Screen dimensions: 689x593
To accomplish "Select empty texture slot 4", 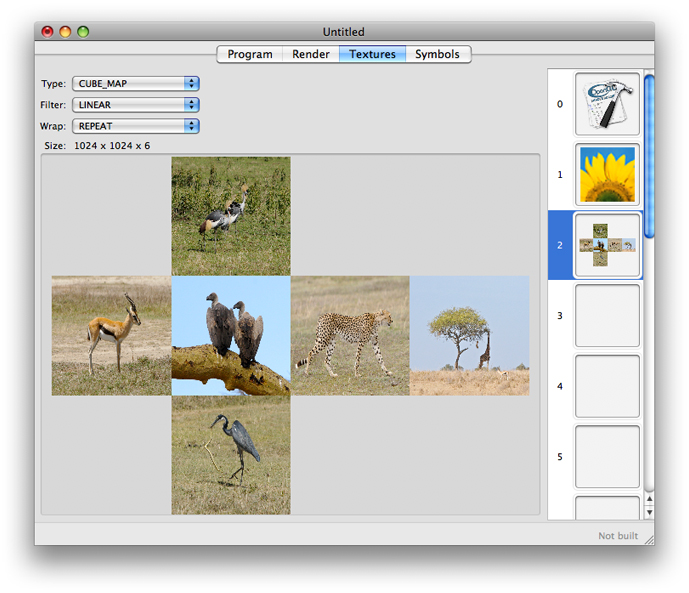I will tap(607, 386).
